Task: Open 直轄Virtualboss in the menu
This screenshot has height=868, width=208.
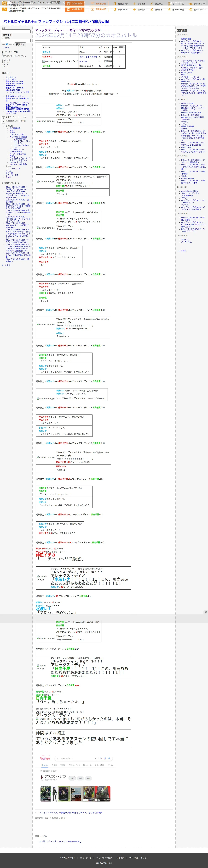Action: 13,107
